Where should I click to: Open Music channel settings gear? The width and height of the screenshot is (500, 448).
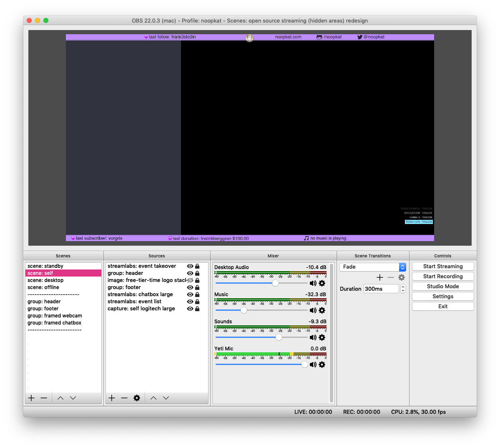(322, 310)
